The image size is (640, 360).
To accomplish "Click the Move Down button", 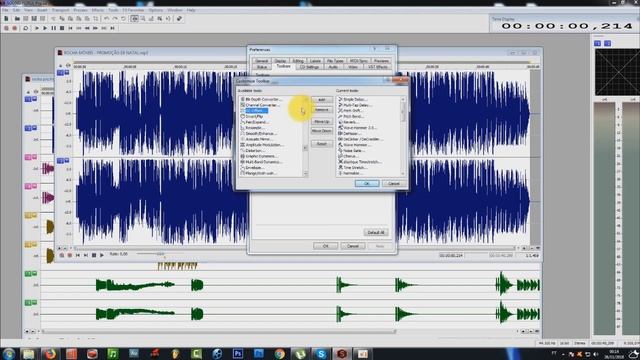I will (322, 131).
